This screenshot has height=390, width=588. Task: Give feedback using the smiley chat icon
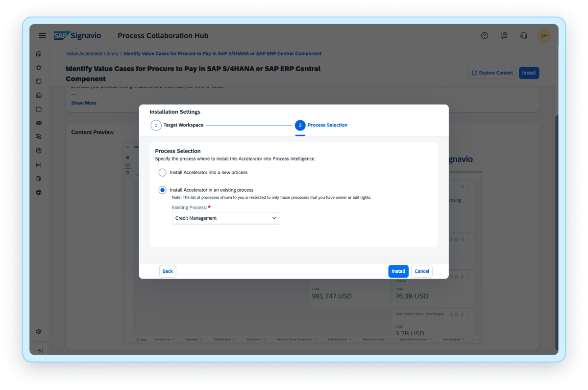tap(504, 35)
